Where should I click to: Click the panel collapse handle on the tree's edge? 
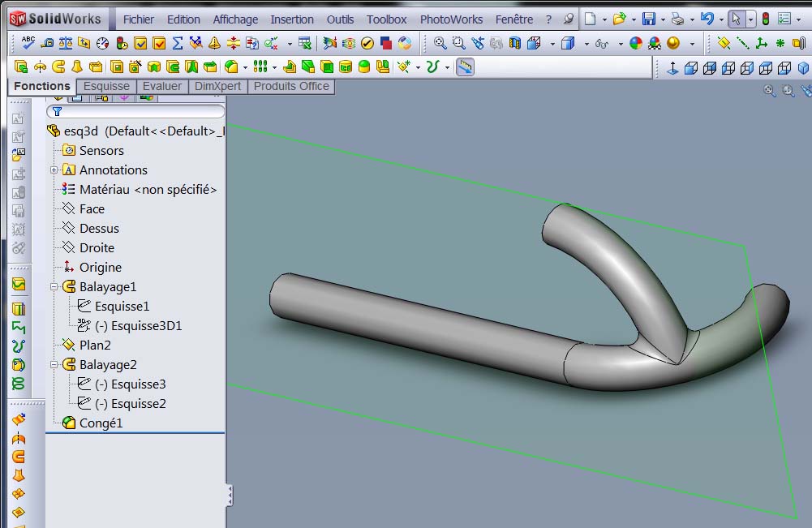pos(230,496)
